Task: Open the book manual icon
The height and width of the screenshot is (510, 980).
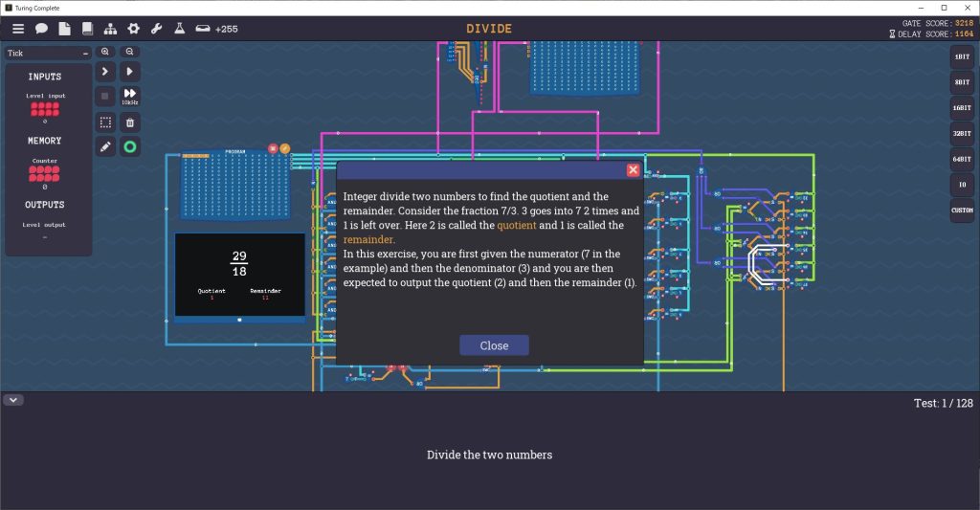Action: pyautogui.click(x=88, y=29)
